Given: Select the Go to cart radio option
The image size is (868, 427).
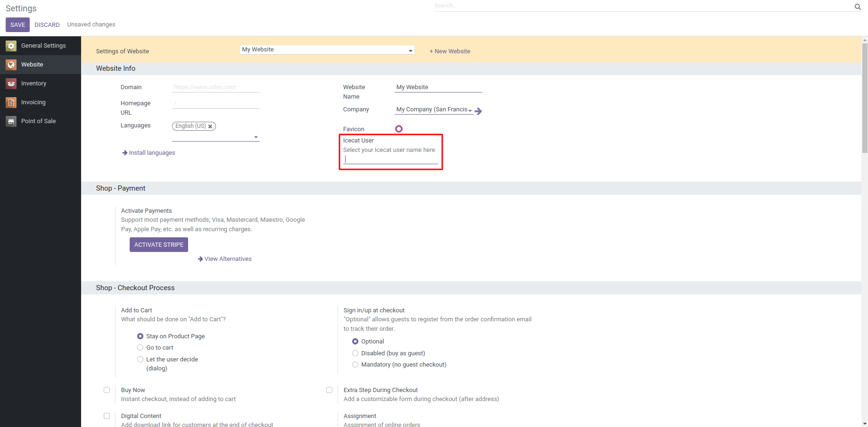Looking at the screenshot, I should coord(140,348).
